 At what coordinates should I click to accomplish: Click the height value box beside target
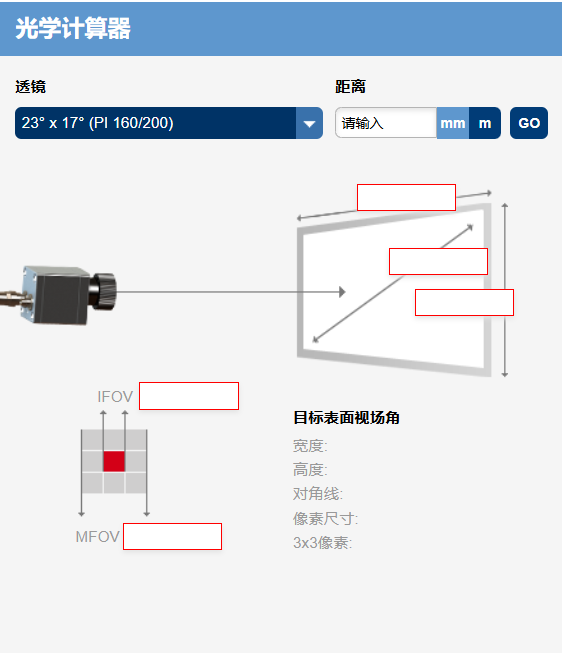point(464,302)
